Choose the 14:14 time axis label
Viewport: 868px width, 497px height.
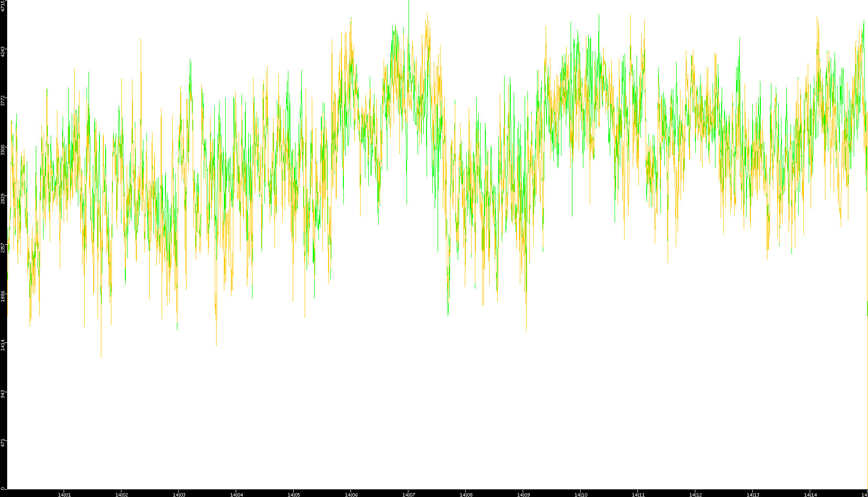[x=810, y=494]
